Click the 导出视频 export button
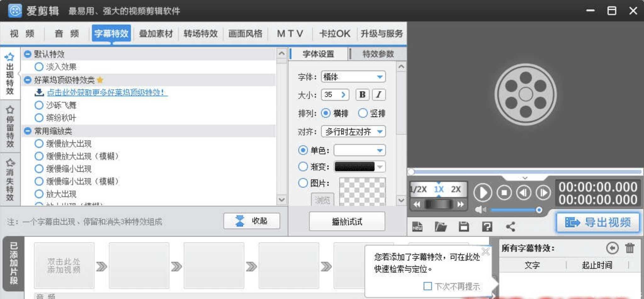Viewport: 644px width, 299px height. (x=598, y=222)
